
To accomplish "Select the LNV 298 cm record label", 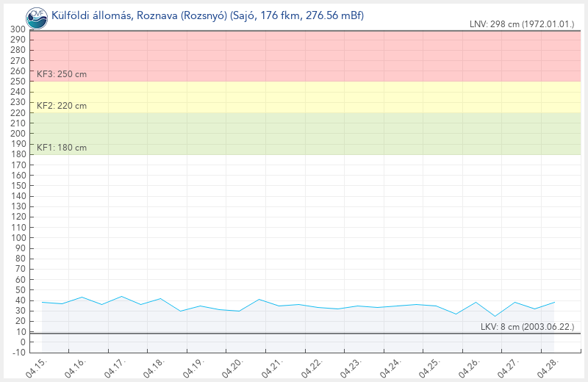I will click(522, 24).
